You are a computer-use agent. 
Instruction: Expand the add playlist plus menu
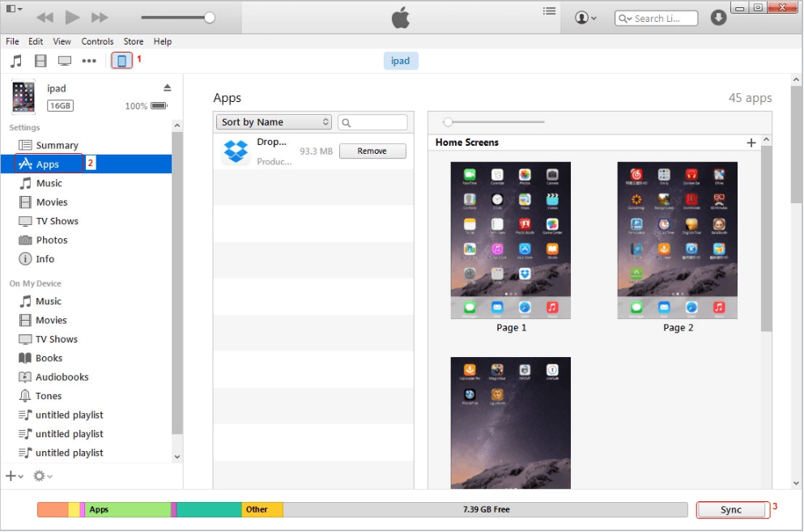[15, 476]
